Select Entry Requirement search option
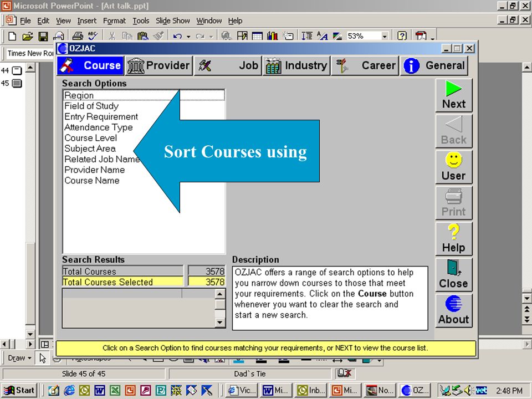The image size is (532, 399). click(101, 117)
